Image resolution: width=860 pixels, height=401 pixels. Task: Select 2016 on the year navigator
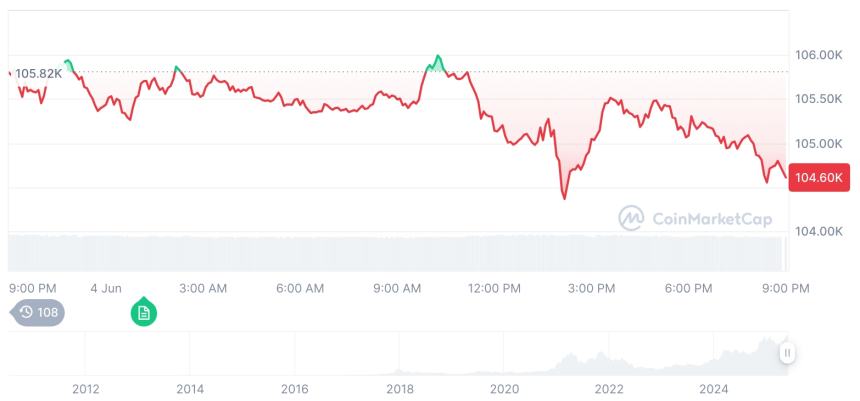click(294, 388)
